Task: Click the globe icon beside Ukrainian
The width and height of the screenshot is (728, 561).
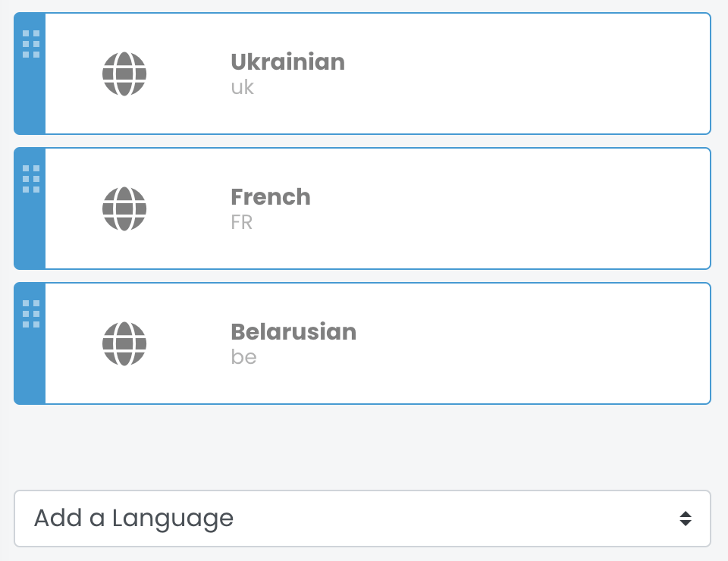Action: [124, 74]
